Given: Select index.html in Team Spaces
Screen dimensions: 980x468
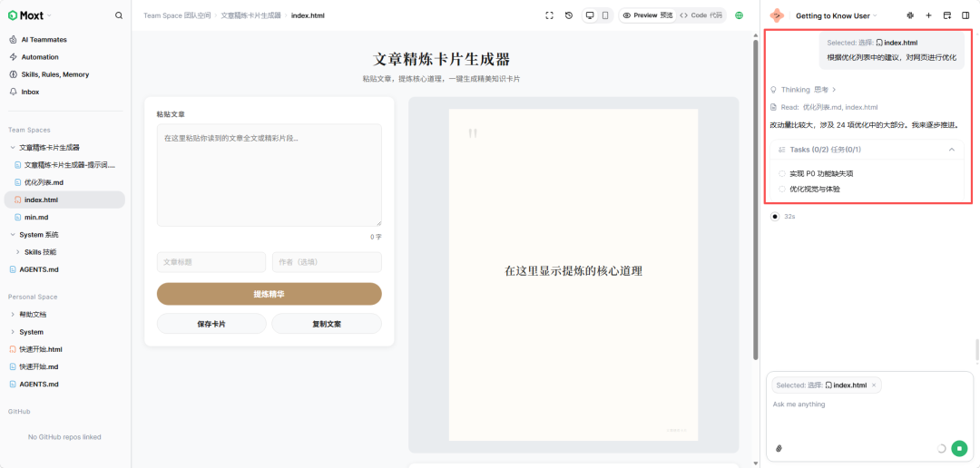Looking at the screenshot, I should (x=64, y=200).
